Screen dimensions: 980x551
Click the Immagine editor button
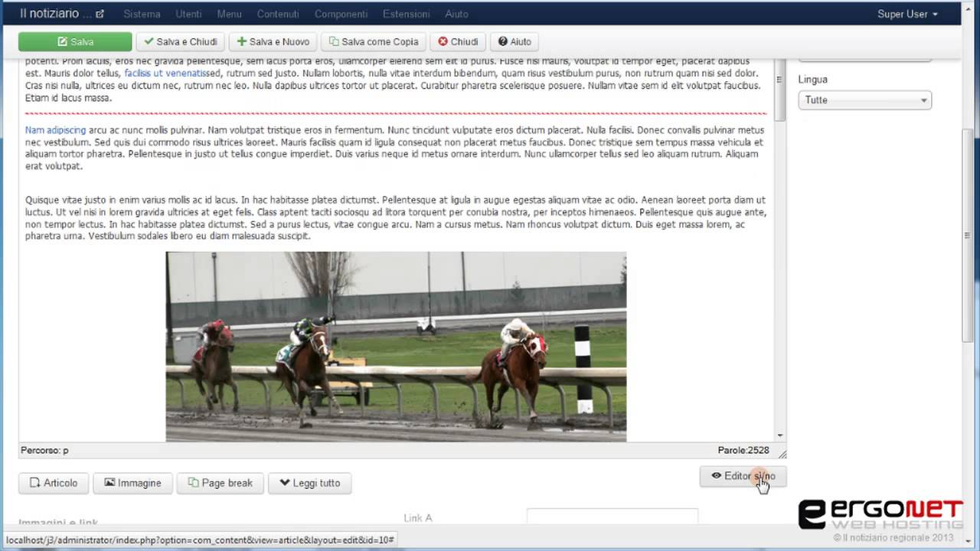tap(132, 483)
